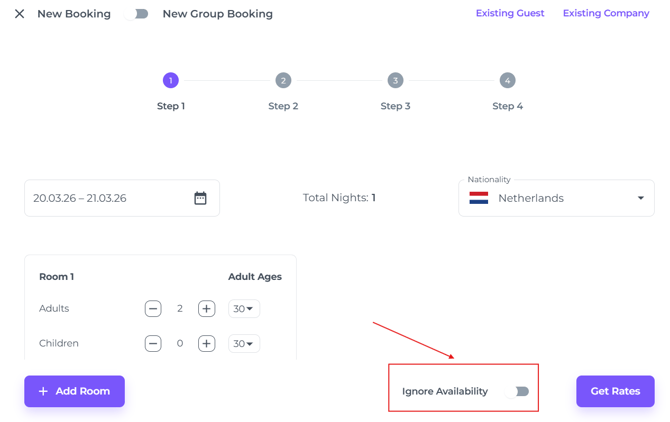Open the Children age 30 dropdown
Screen dimensions: 670x422
click(243, 343)
